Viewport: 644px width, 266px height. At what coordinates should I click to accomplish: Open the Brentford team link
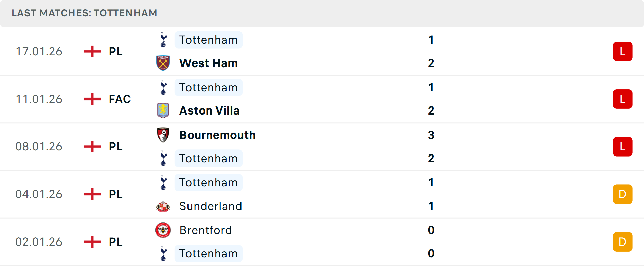point(206,230)
